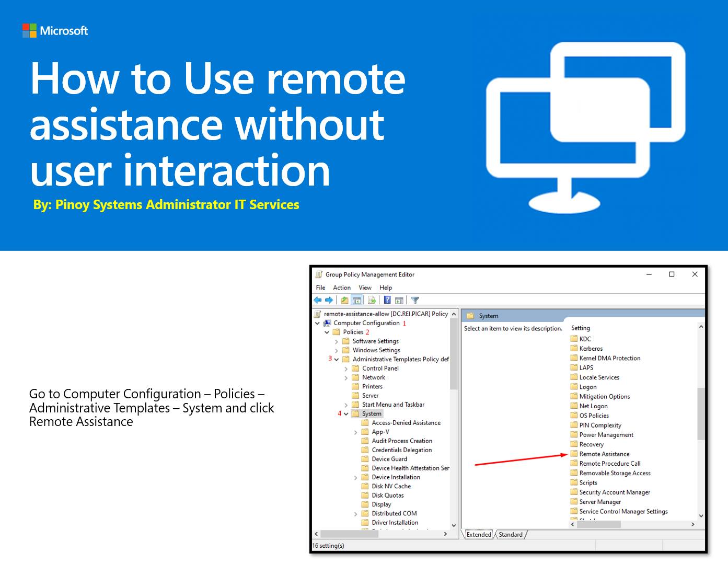Screen dimensions: 728x564
Task: Collapse the Policies tree node
Action: [x=327, y=332]
